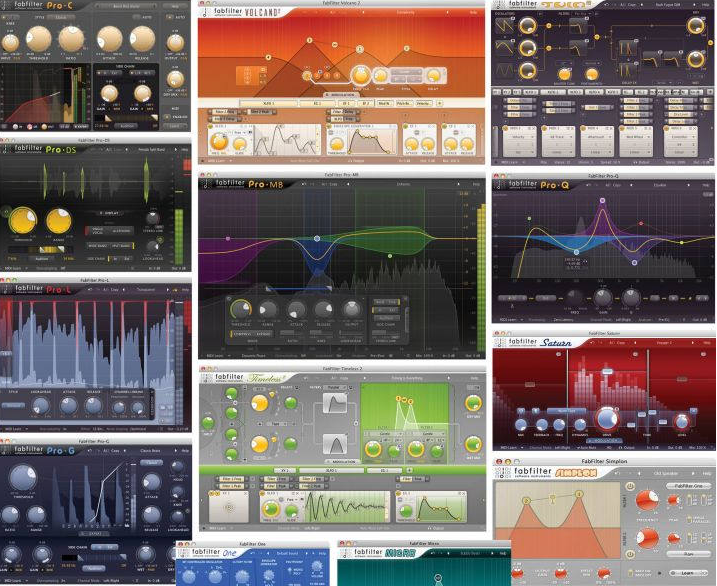Click the link handle between Simplon filter peaks
Image resolution: width=717 pixels, height=586 pixels.
click(553, 498)
